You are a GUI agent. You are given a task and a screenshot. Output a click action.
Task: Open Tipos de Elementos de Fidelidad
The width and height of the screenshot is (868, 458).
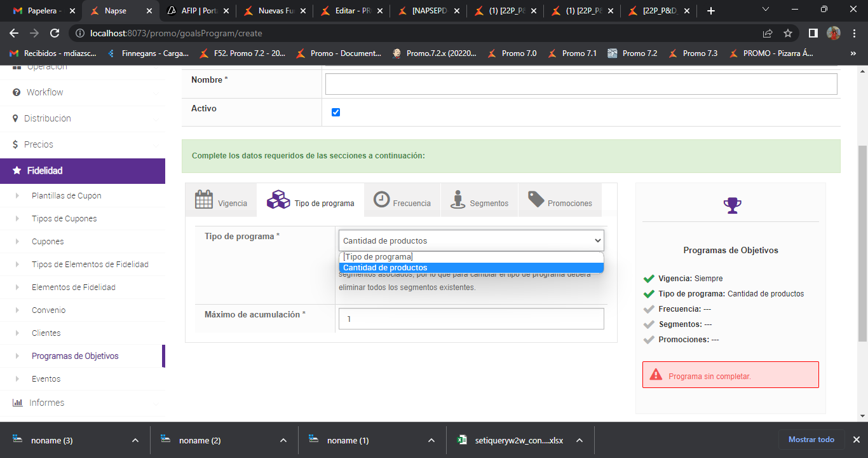[x=90, y=265]
